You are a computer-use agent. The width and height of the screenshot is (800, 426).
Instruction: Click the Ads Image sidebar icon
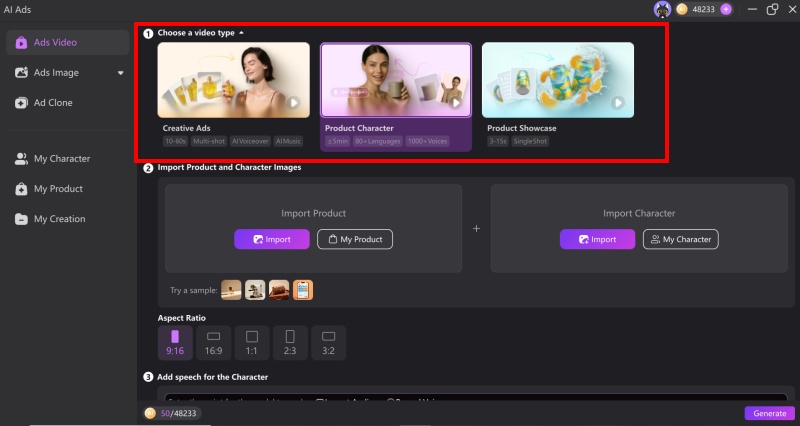pyautogui.click(x=21, y=72)
